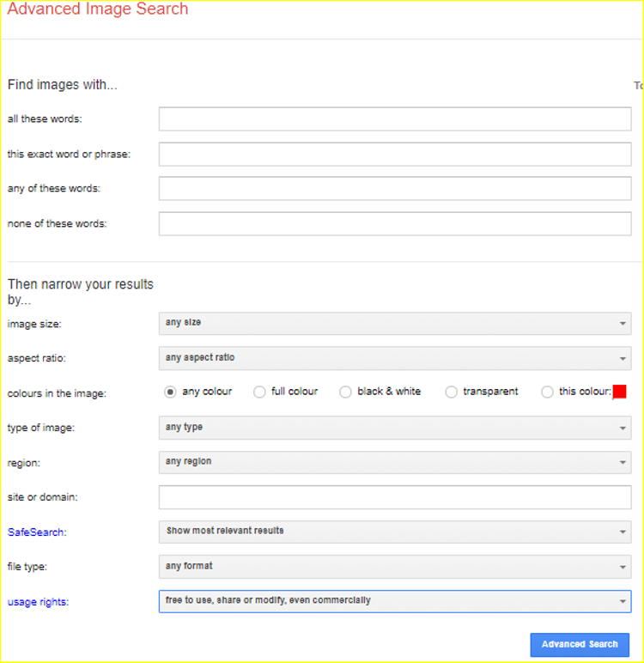Click the Advanced Search button
The height and width of the screenshot is (663, 644).
[x=580, y=644]
